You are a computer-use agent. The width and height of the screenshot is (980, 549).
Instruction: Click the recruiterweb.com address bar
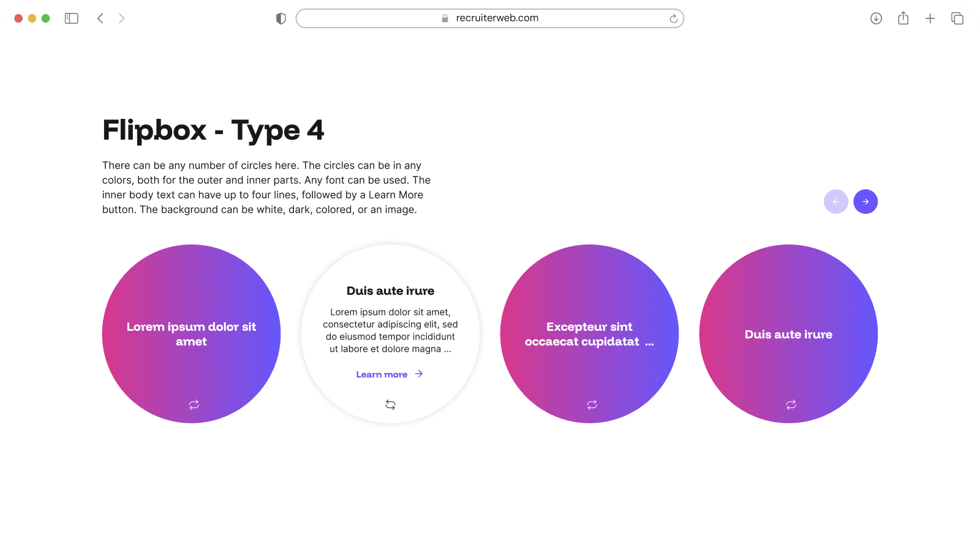[490, 18]
